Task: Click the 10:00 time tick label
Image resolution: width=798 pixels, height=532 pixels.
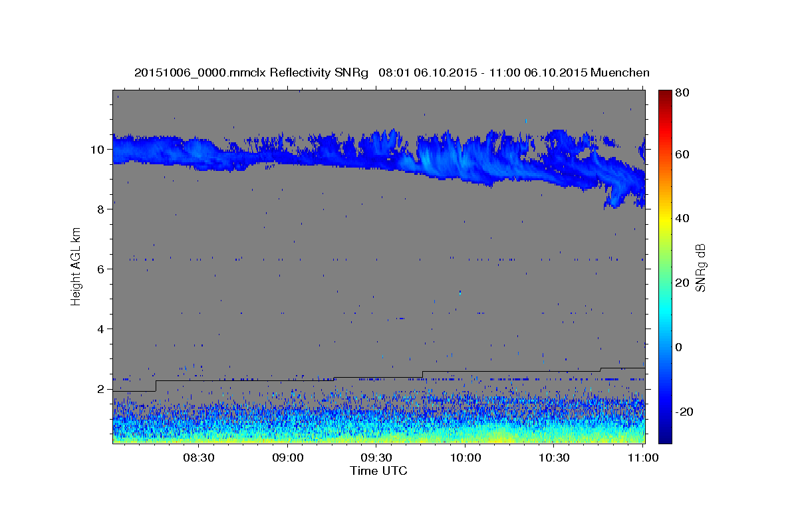Action: click(x=465, y=458)
